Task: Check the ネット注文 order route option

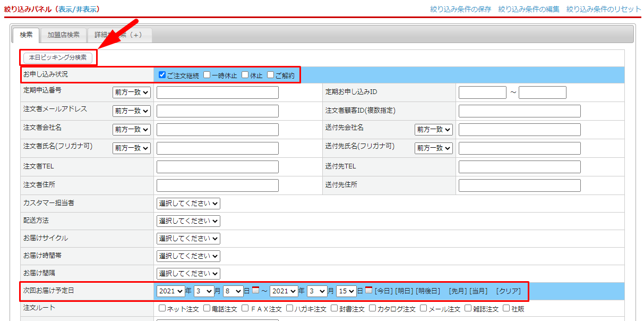Action: pos(162,308)
